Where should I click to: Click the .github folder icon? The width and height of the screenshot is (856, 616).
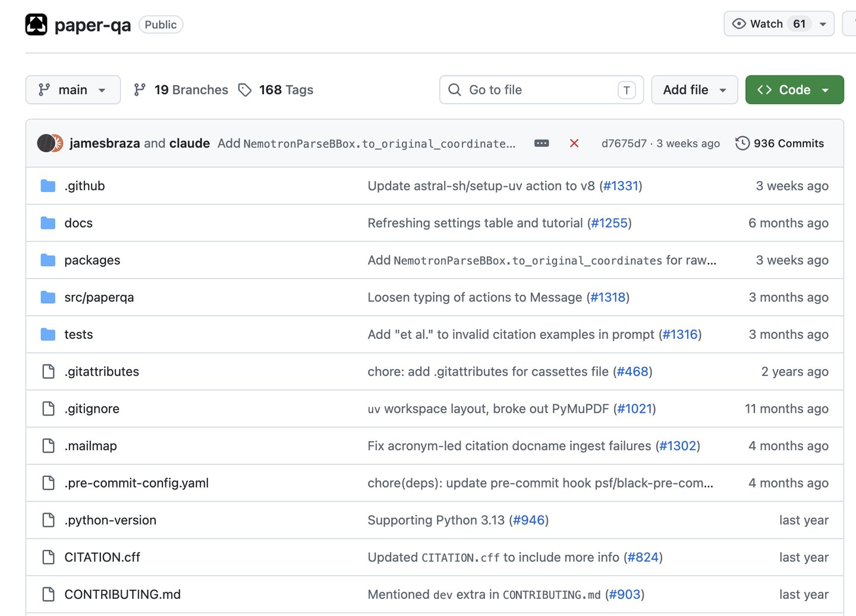[48, 186]
